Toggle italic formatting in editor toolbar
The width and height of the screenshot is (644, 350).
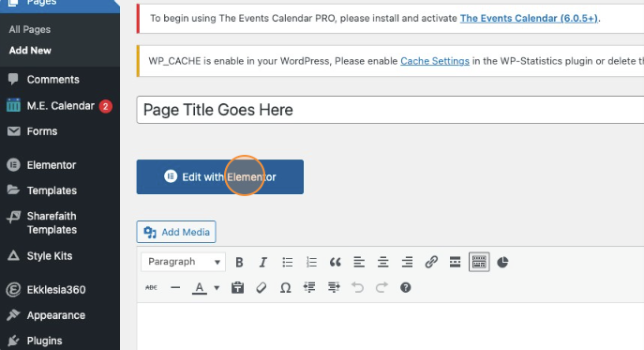(x=262, y=262)
